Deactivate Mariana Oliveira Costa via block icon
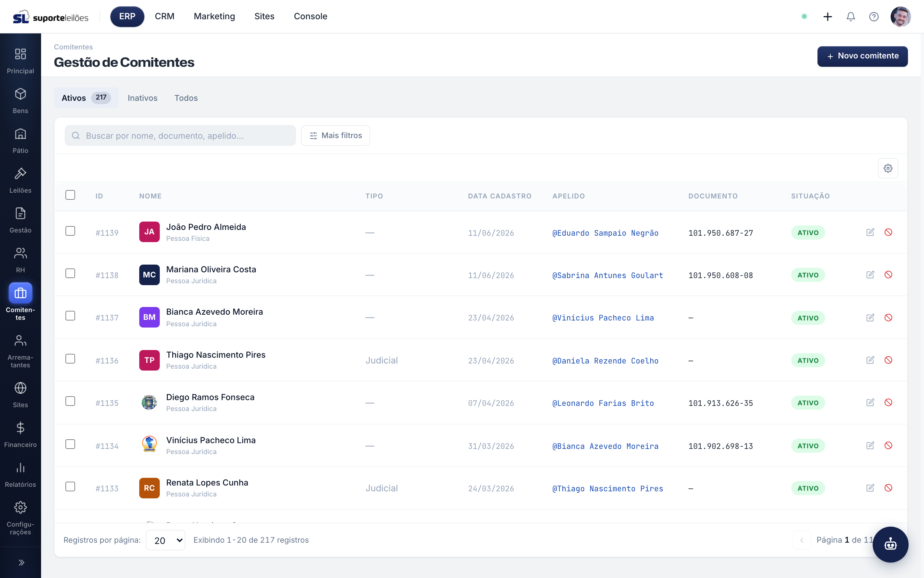The width and height of the screenshot is (924, 578). (x=888, y=275)
